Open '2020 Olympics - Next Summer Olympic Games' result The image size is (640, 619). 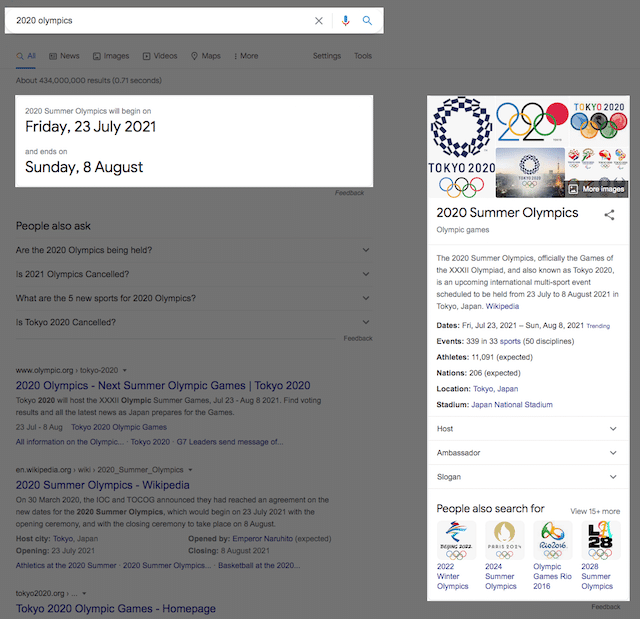[x=163, y=386]
